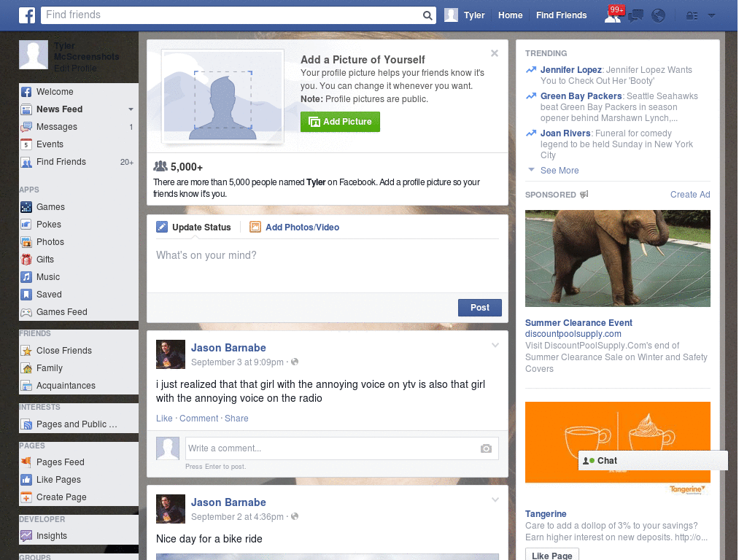Open options arrow on September 3 post
Screen dimensions: 747x560
[x=495, y=345]
